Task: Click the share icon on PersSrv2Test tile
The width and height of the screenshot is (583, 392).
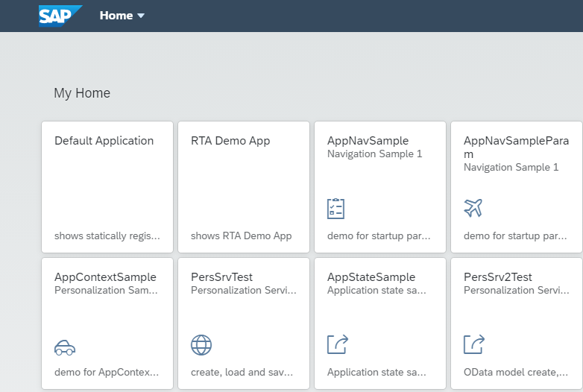Action: (474, 344)
